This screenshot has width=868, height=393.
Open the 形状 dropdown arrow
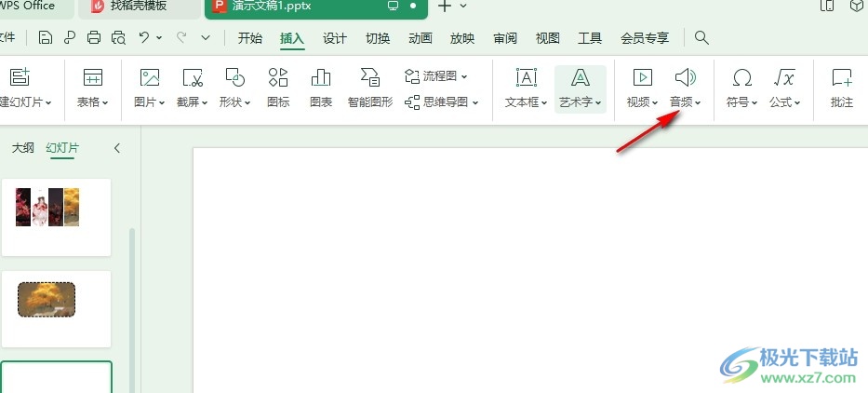(x=247, y=102)
